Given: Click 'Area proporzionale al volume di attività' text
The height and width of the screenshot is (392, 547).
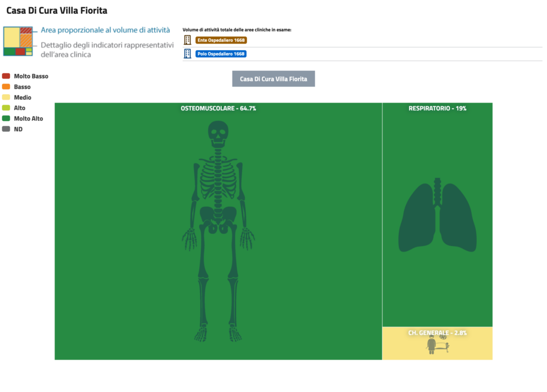Looking at the screenshot, I should click(x=106, y=31).
